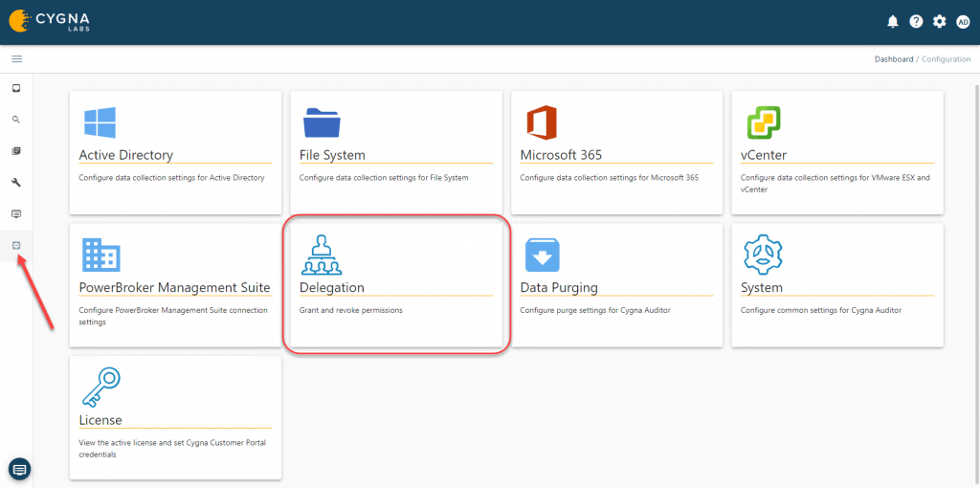
Task: Open the notifications bell
Action: point(893,21)
